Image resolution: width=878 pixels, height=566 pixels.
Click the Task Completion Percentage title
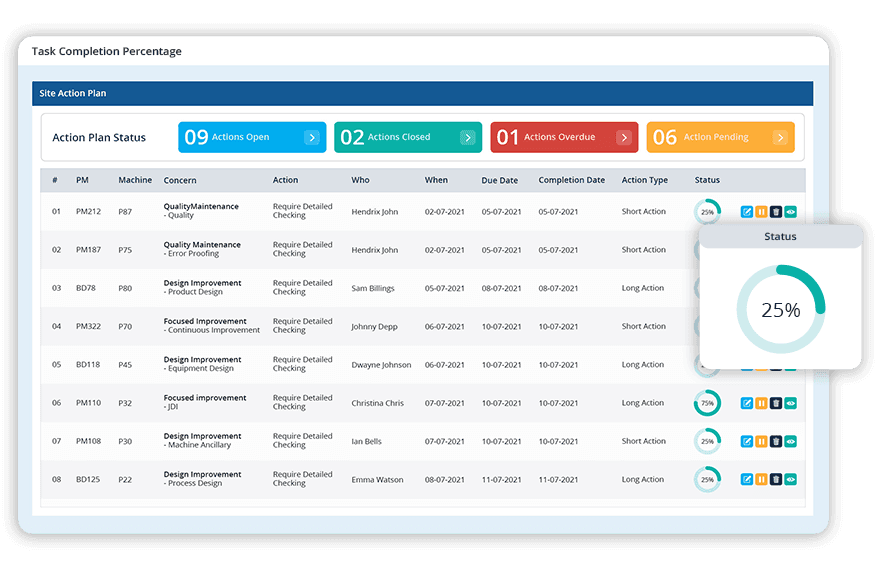click(x=106, y=51)
